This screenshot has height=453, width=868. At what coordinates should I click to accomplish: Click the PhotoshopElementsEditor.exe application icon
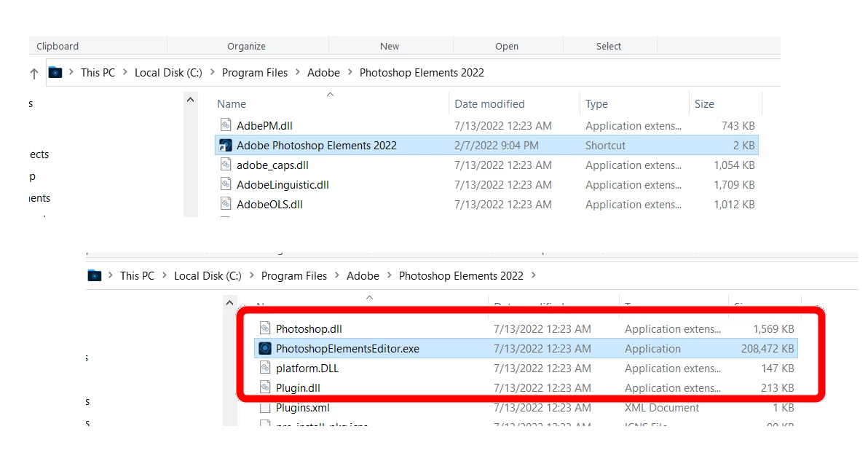265,348
